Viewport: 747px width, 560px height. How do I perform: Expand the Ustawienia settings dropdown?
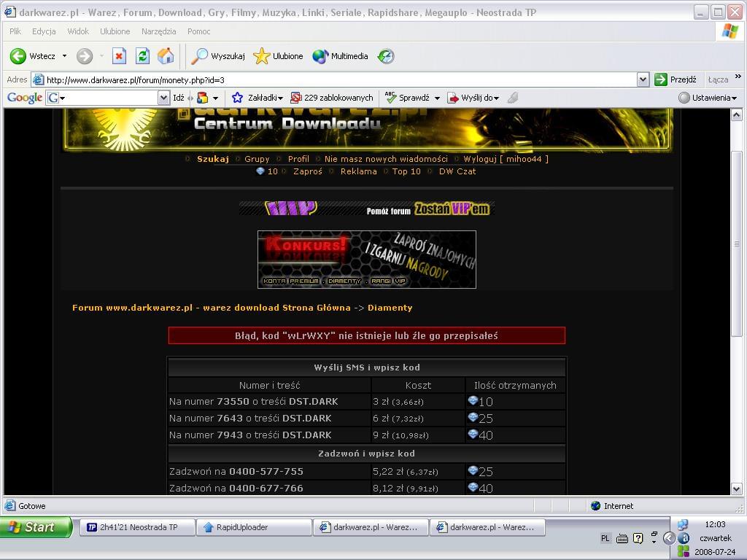coord(708,98)
